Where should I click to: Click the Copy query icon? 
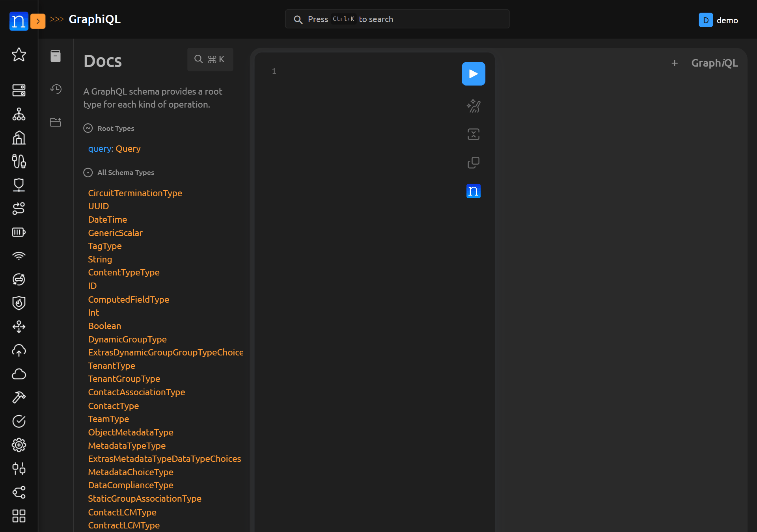(473, 163)
